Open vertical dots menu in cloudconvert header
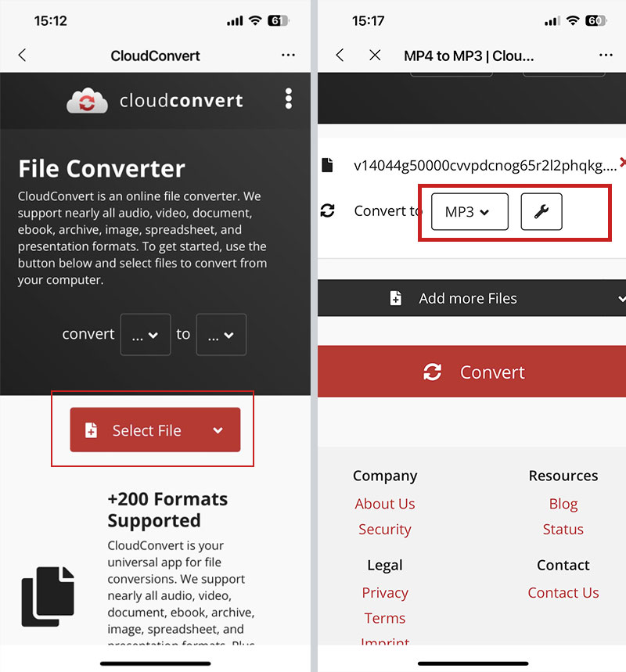626x672 pixels. (x=289, y=99)
